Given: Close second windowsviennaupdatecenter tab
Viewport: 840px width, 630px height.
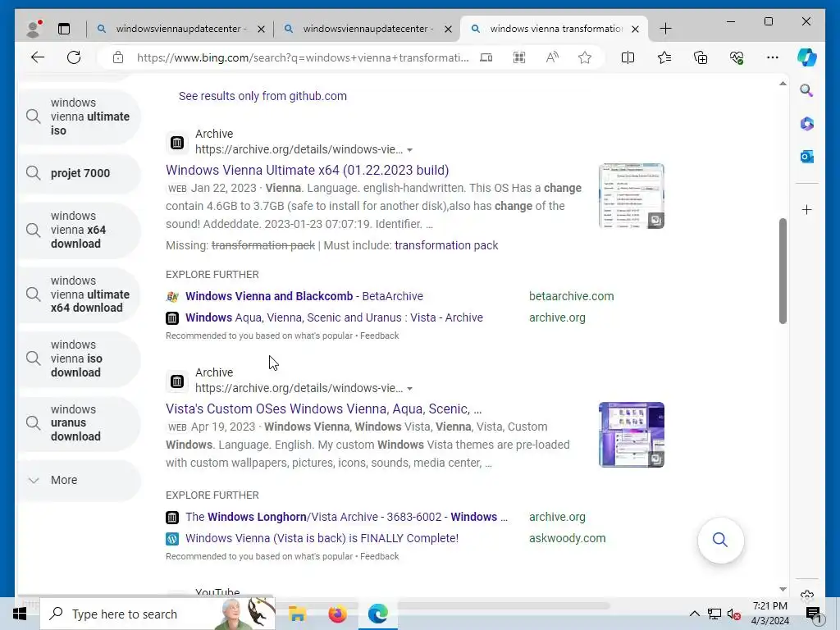Looking at the screenshot, I should [448, 29].
